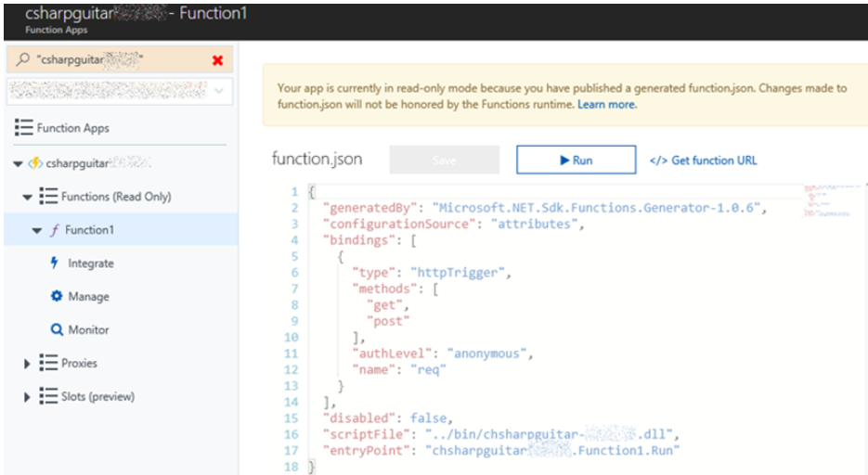This screenshot has height=475, width=868.
Task: Click the disabled Save button
Action: (445, 160)
